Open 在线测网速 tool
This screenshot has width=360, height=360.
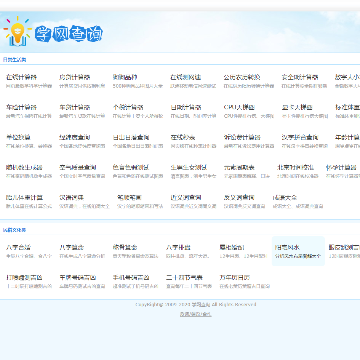pyautogui.click(x=186, y=77)
